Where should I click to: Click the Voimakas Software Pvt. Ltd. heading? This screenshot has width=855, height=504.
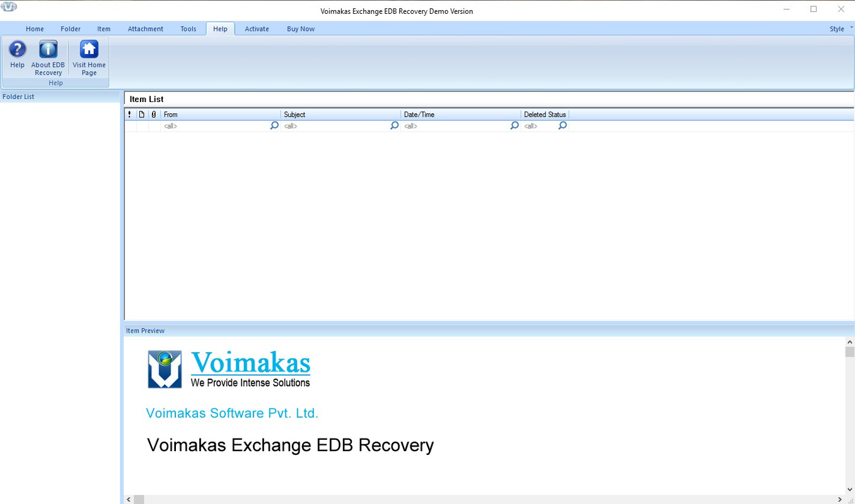pos(232,413)
